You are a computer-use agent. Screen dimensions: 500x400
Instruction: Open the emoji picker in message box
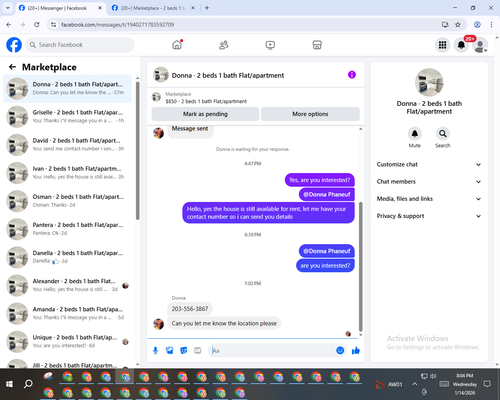pyautogui.click(x=340, y=350)
